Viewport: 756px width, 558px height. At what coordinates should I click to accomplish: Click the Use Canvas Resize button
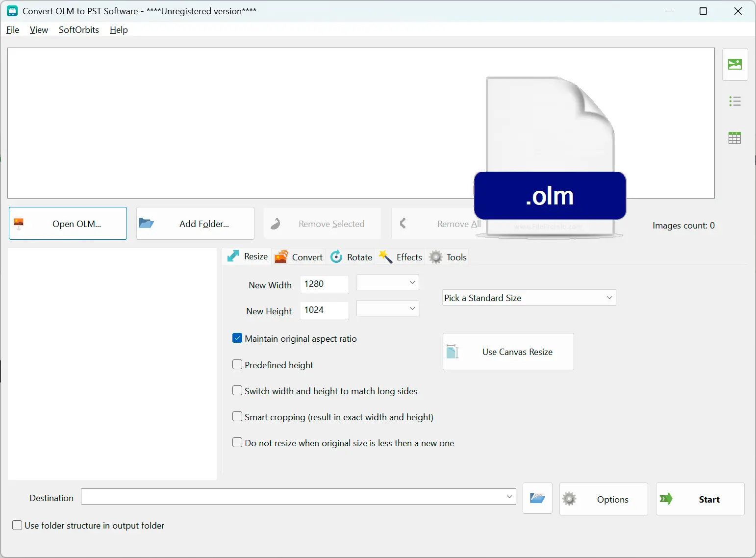click(508, 352)
